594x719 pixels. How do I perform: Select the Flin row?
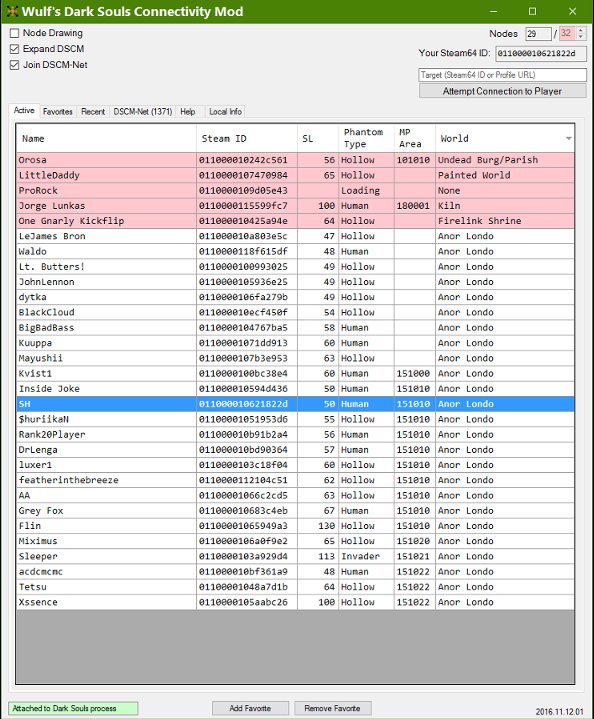tap(295, 525)
